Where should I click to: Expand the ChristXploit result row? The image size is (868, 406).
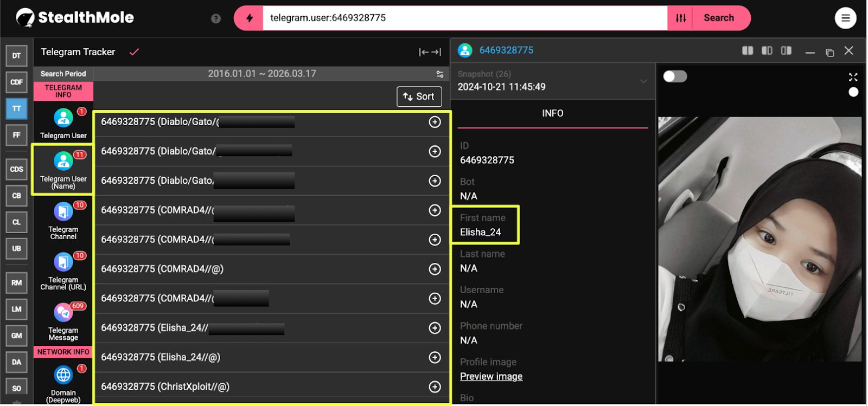tap(435, 386)
